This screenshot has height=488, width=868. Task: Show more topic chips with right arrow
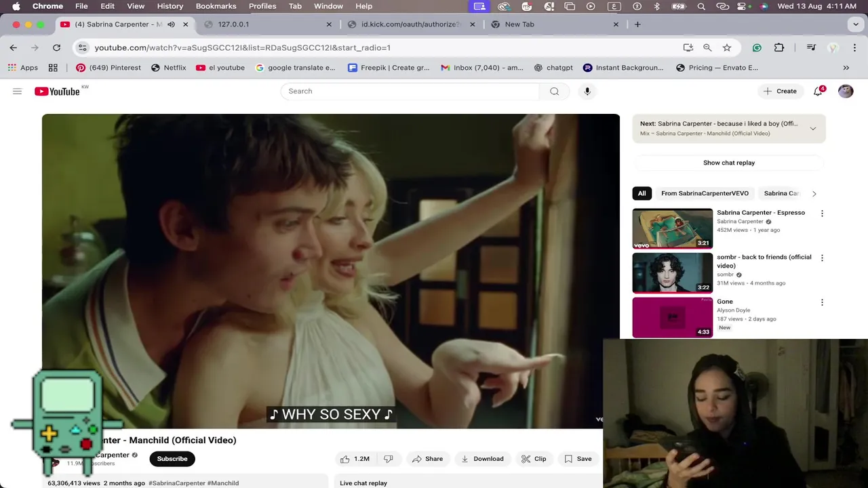tap(814, 194)
